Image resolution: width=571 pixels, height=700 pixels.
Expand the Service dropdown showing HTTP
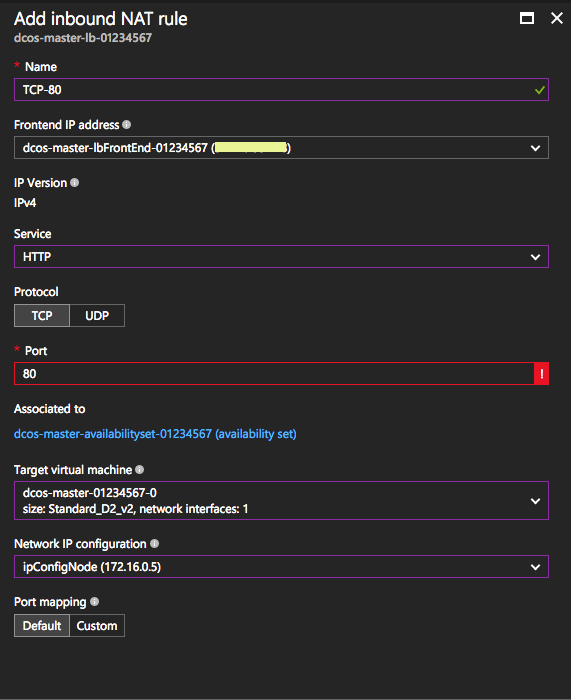pyautogui.click(x=281, y=257)
